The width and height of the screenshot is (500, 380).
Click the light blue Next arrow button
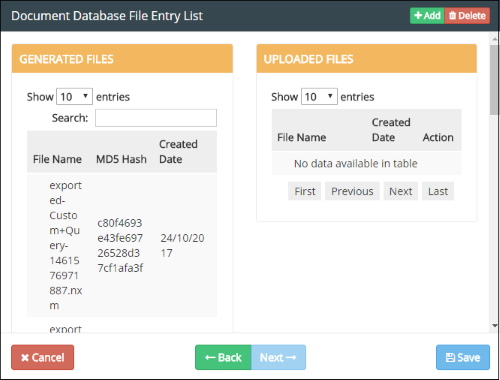click(x=278, y=357)
